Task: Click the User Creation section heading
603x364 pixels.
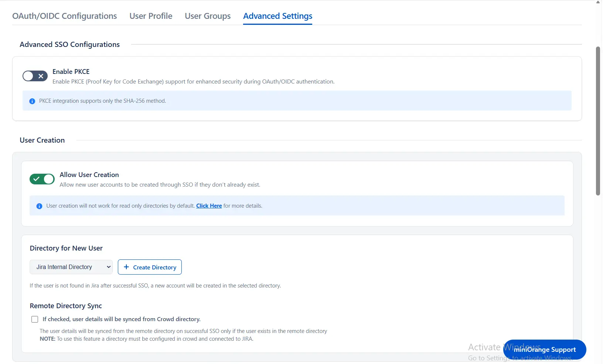Action: [42, 140]
